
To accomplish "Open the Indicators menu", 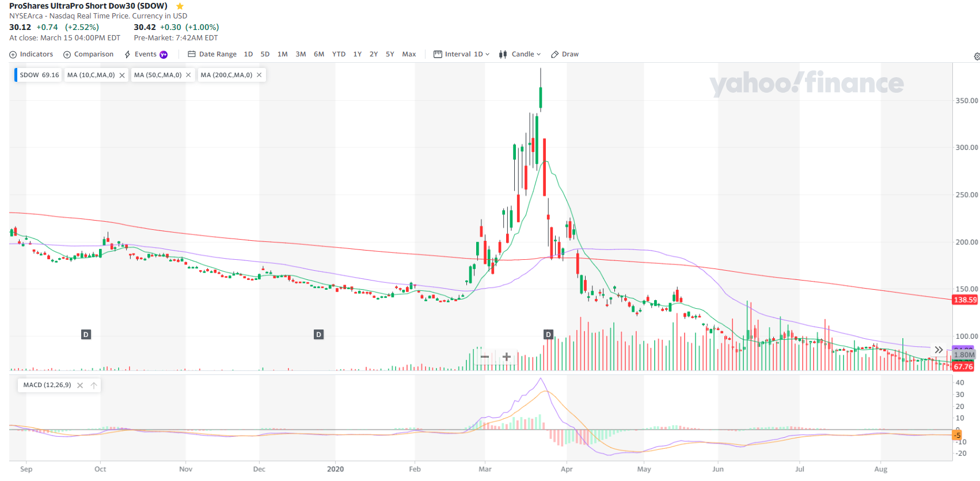I will (x=31, y=54).
